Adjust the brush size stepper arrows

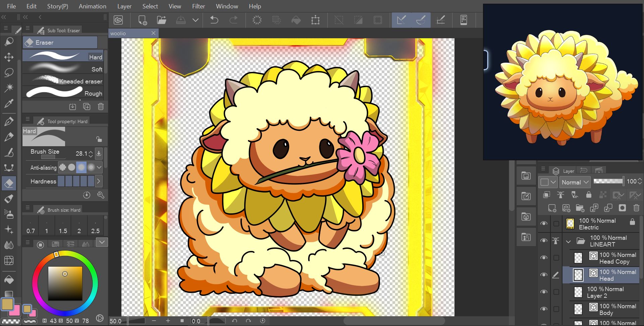[91, 154]
